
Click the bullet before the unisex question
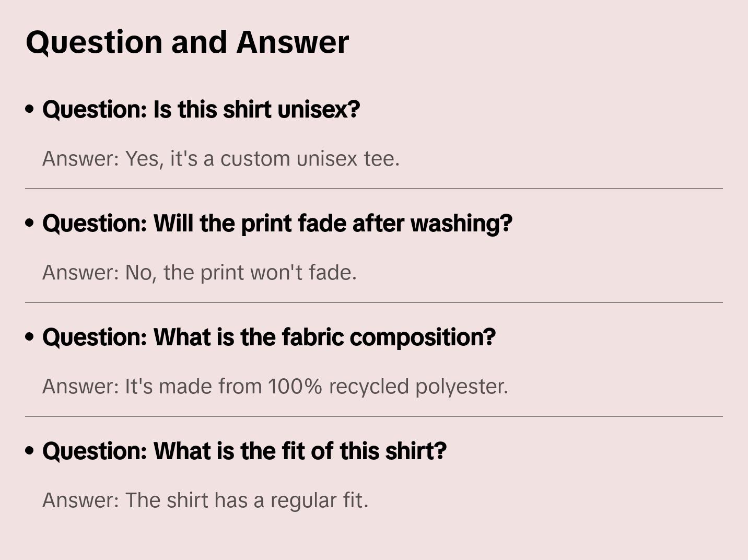(30, 110)
